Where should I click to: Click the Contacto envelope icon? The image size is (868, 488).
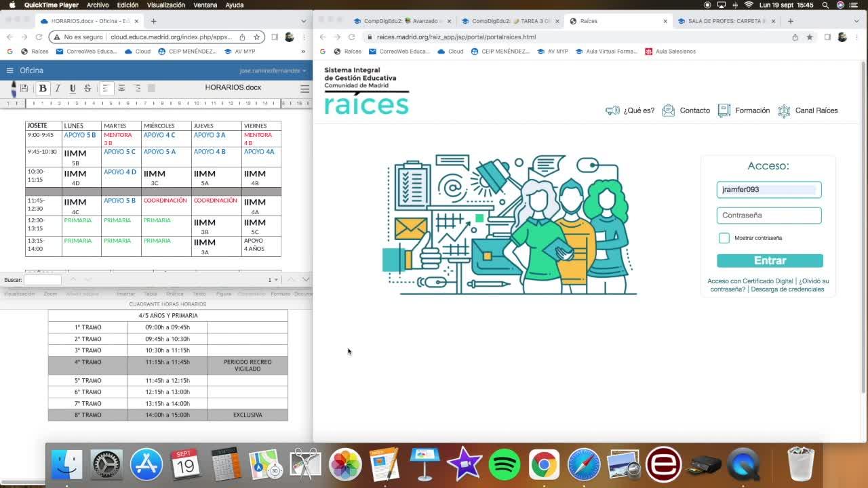point(669,110)
